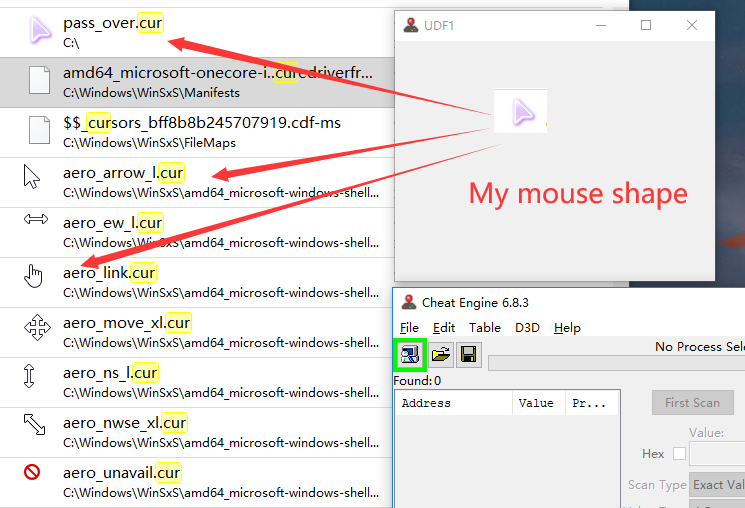Open the Help menu in Cheat Engine
The width and height of the screenshot is (745, 508).
point(567,328)
